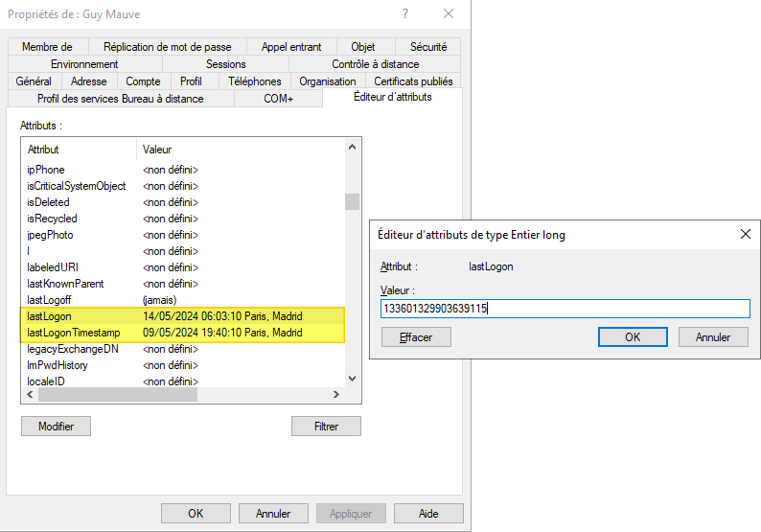Open the Sécurité tab
The width and height of the screenshot is (761, 532).
tap(428, 47)
